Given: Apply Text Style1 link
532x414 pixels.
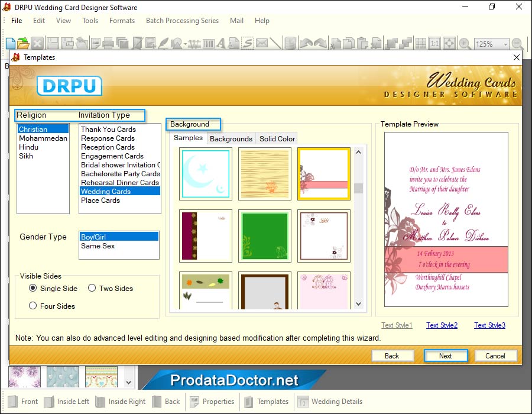Looking at the screenshot, I should coord(397,325).
